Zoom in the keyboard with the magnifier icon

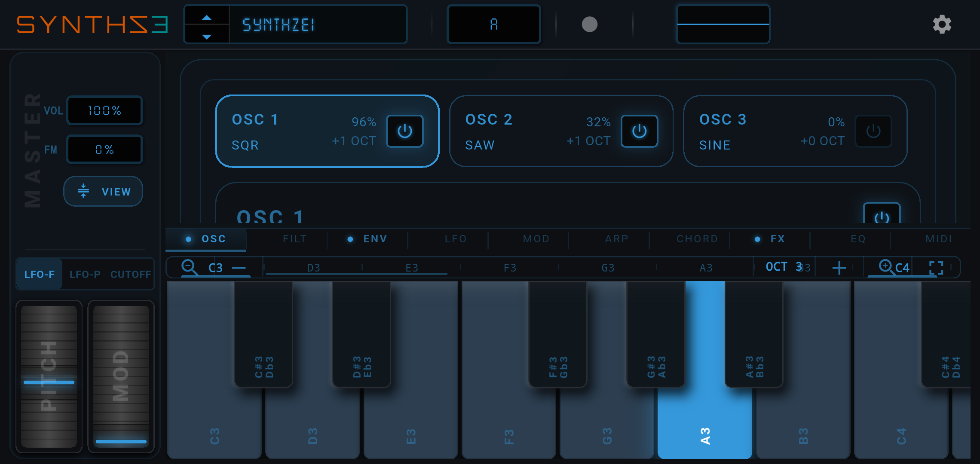coord(885,267)
